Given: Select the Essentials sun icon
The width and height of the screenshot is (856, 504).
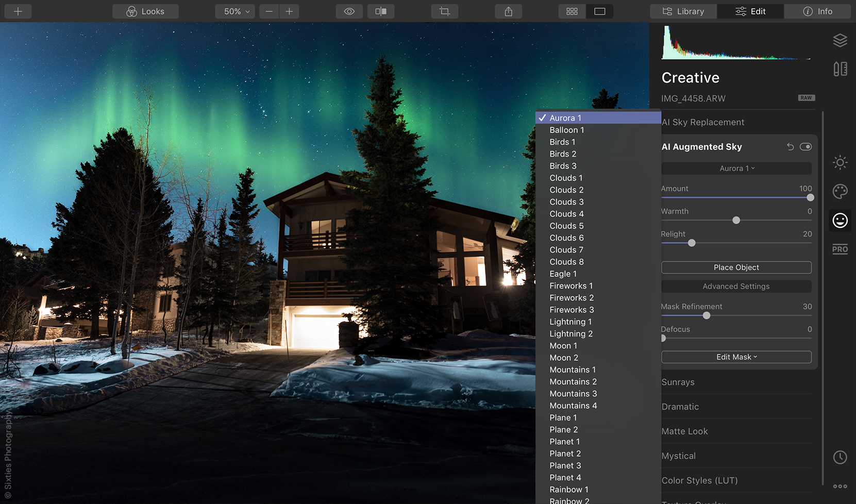Looking at the screenshot, I should (x=840, y=163).
